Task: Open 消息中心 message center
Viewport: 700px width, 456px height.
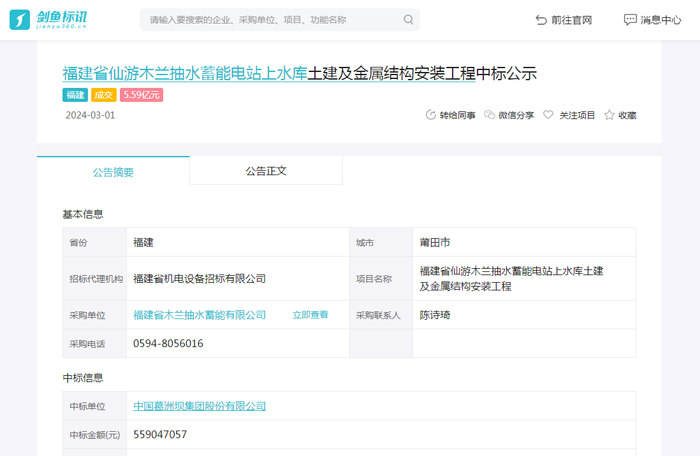Action: [x=652, y=20]
